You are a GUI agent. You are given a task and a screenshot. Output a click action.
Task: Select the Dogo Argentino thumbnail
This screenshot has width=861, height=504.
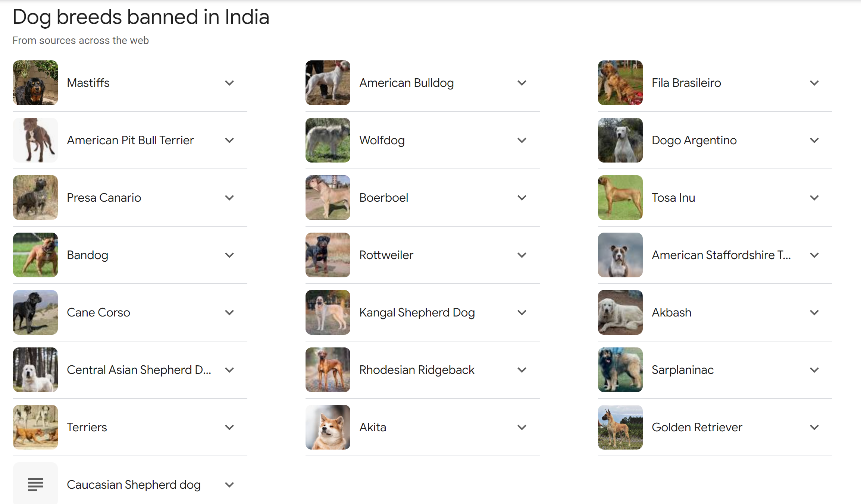click(x=620, y=140)
